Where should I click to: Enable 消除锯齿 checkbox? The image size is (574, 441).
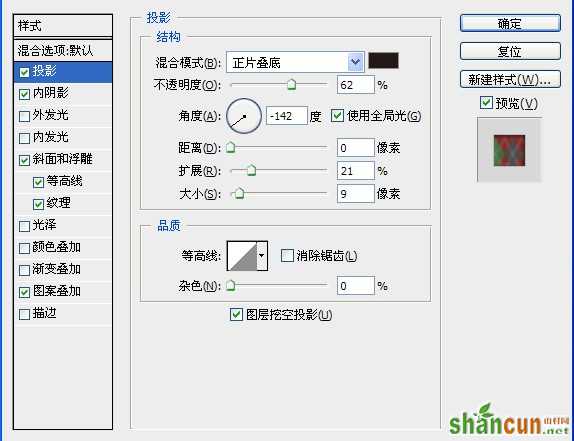point(287,255)
